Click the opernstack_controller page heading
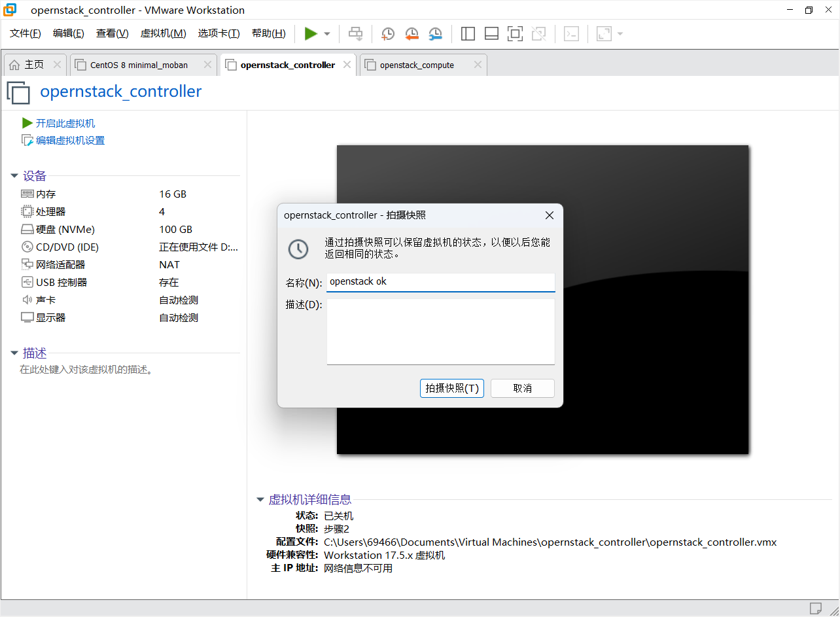 pyautogui.click(x=121, y=91)
